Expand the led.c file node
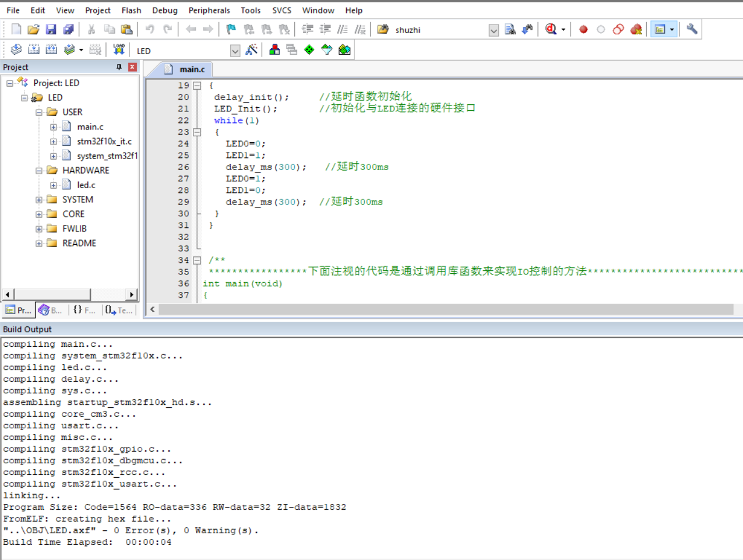This screenshot has height=560, width=743. pyautogui.click(x=54, y=185)
